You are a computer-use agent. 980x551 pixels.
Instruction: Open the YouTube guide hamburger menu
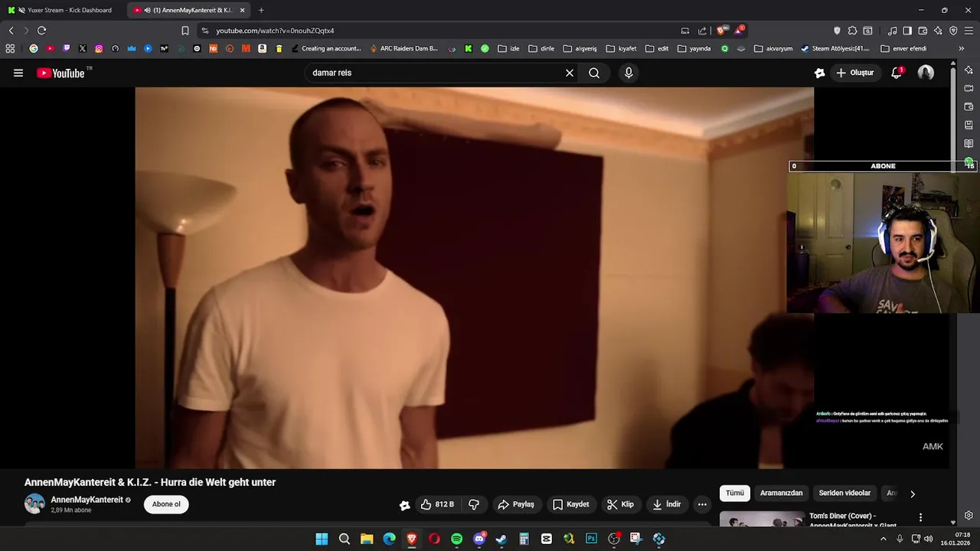(x=18, y=73)
